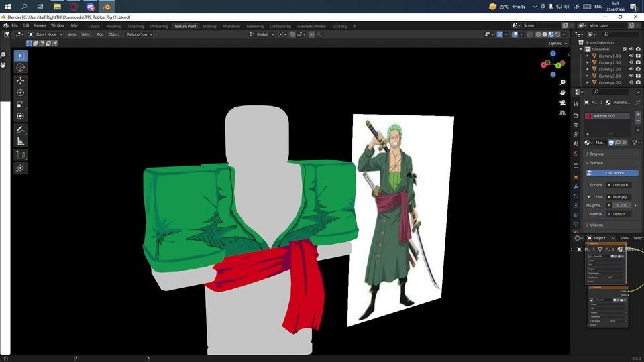Collapse the Collection tree item
Viewport: 644px width, 362px height.
(581, 49)
